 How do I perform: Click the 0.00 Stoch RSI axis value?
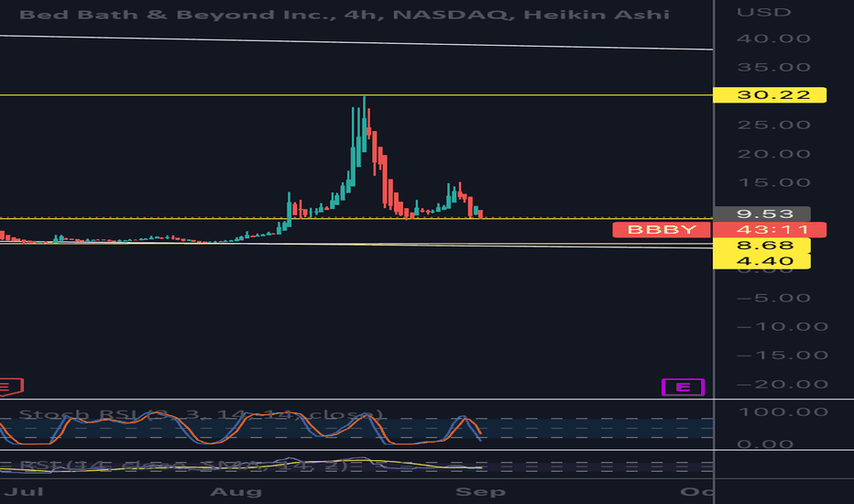pos(765,444)
